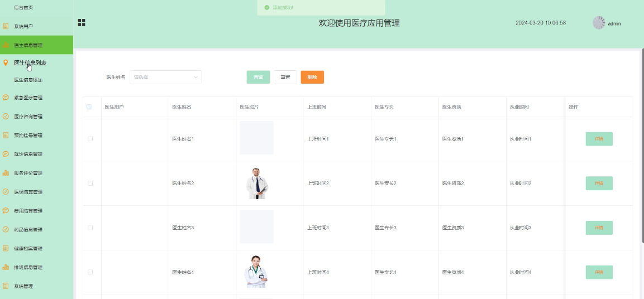Expand the 系统管理 menu
The width and height of the screenshot is (644, 299).
36,286
